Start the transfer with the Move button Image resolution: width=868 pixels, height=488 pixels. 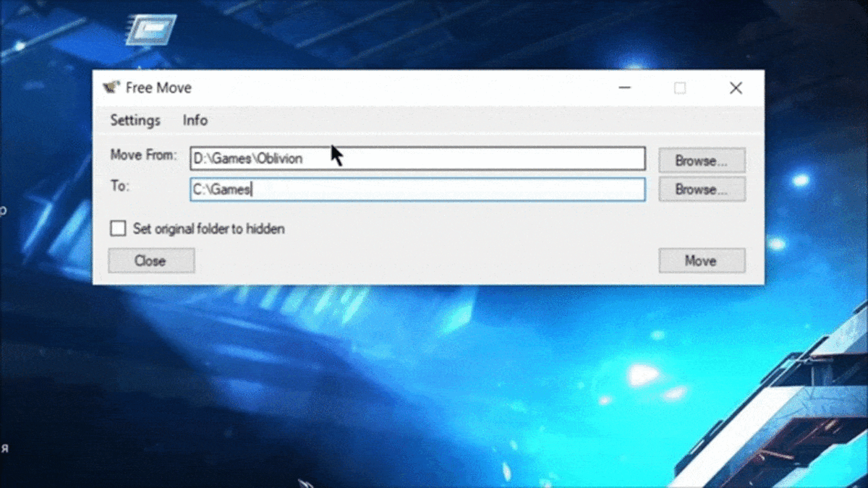(701, 260)
